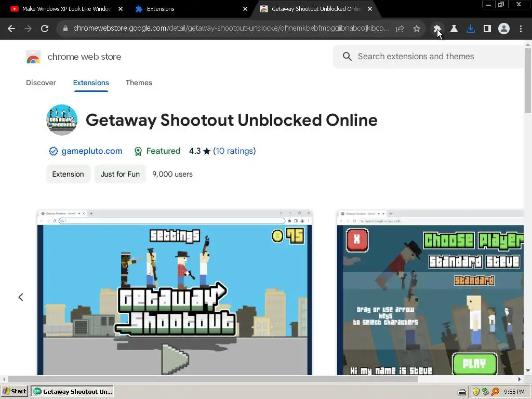Go back using browser back arrow

point(11,29)
